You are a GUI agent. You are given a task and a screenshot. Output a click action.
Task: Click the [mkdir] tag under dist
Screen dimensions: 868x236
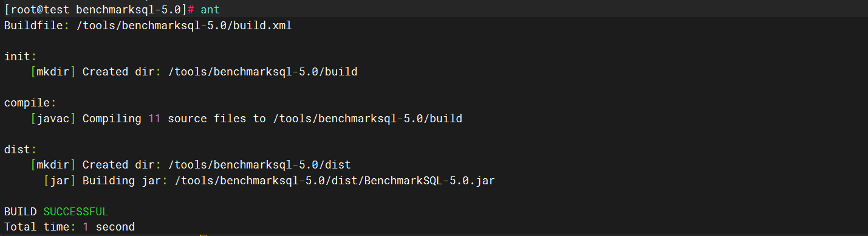[53, 165]
